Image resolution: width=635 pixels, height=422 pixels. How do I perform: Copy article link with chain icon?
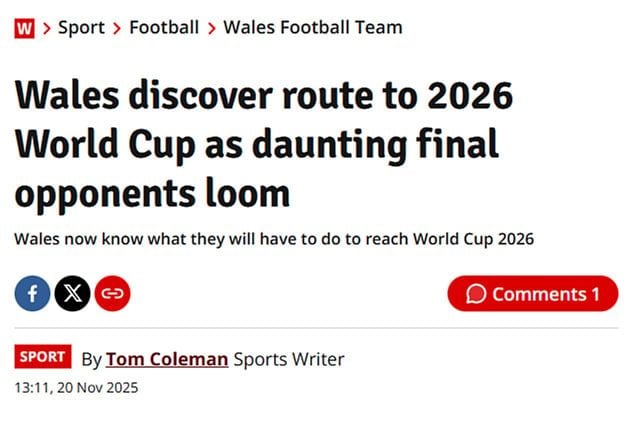pos(112,294)
